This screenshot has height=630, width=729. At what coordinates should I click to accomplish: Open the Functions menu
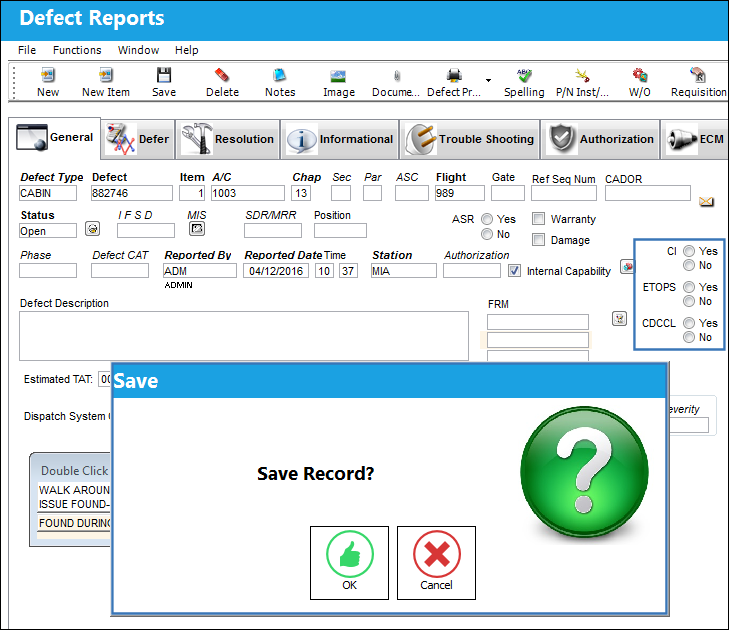click(x=77, y=50)
